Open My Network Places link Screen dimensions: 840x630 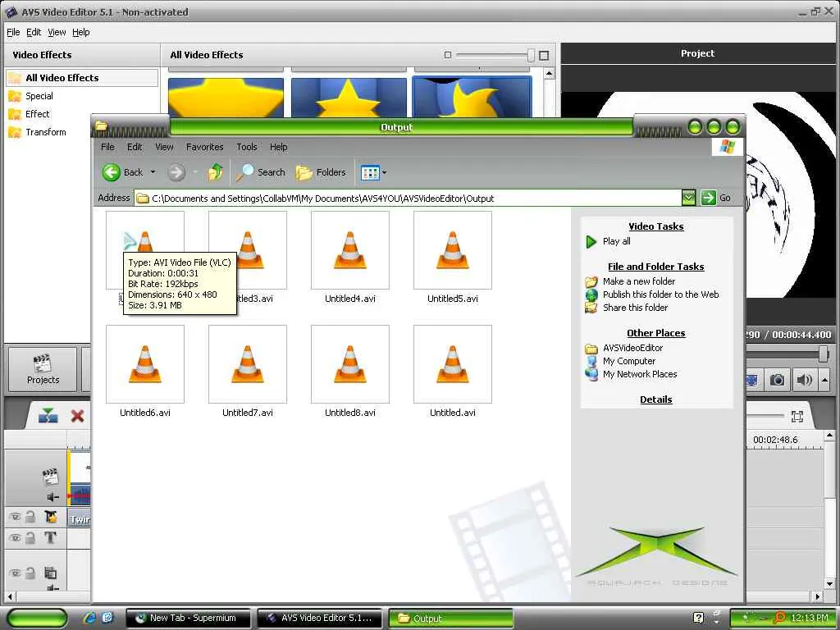click(x=640, y=374)
